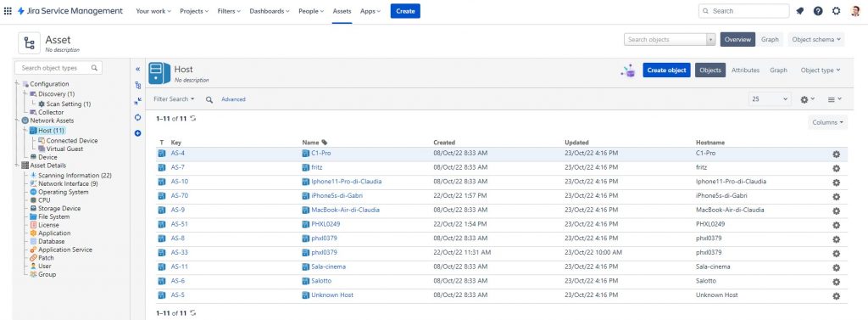Collapse the sidebar with double-chevron icon

(x=138, y=70)
